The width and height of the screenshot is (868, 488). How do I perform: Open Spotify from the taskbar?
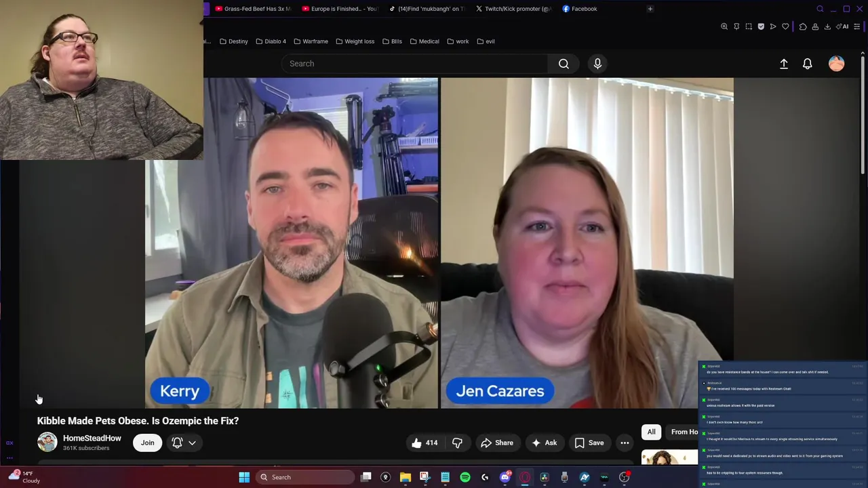pyautogui.click(x=465, y=477)
